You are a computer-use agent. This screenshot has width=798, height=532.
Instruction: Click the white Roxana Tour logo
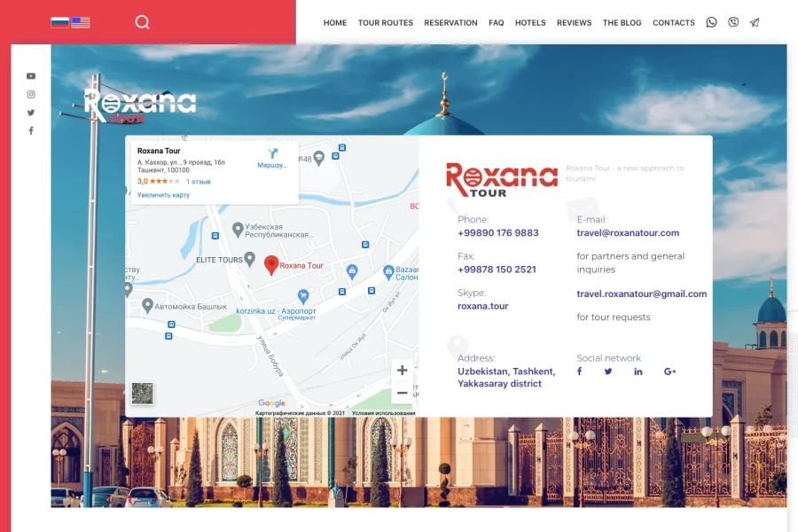[139, 106]
